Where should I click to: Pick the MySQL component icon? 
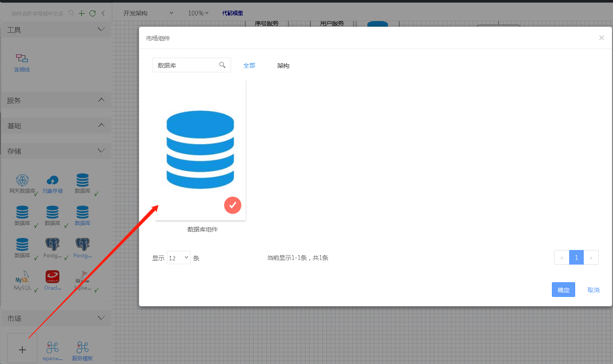point(22,278)
